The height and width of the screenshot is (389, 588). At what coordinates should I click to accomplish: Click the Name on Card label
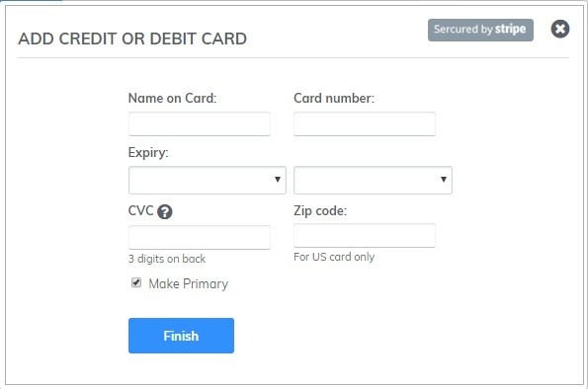tap(173, 98)
